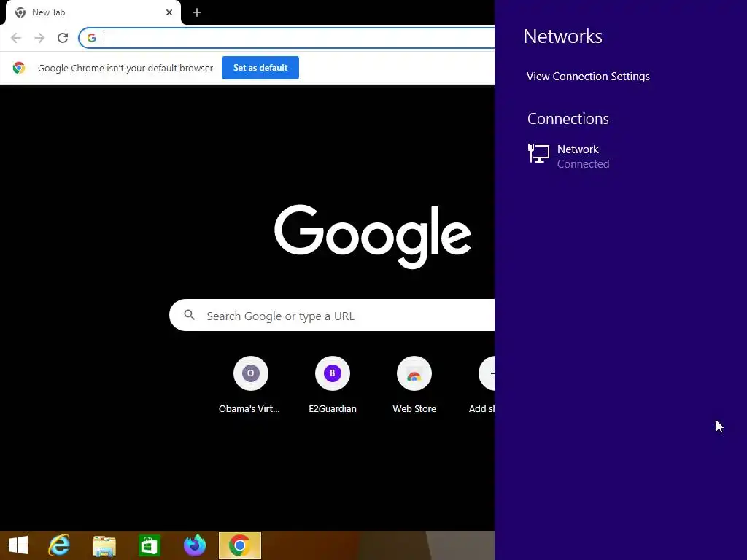Select the Chrome taskbar icon
The image size is (747, 560).
239,545
